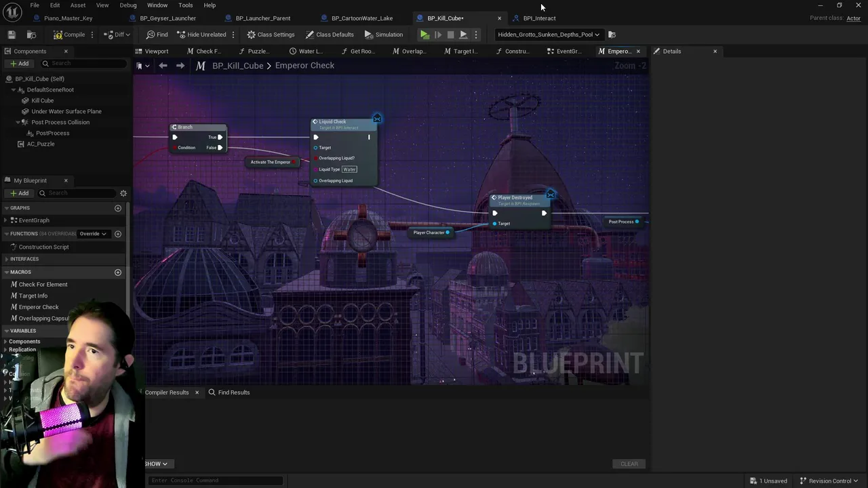Open Class Defaults
Screen dimensions: 868x488
click(x=330, y=35)
